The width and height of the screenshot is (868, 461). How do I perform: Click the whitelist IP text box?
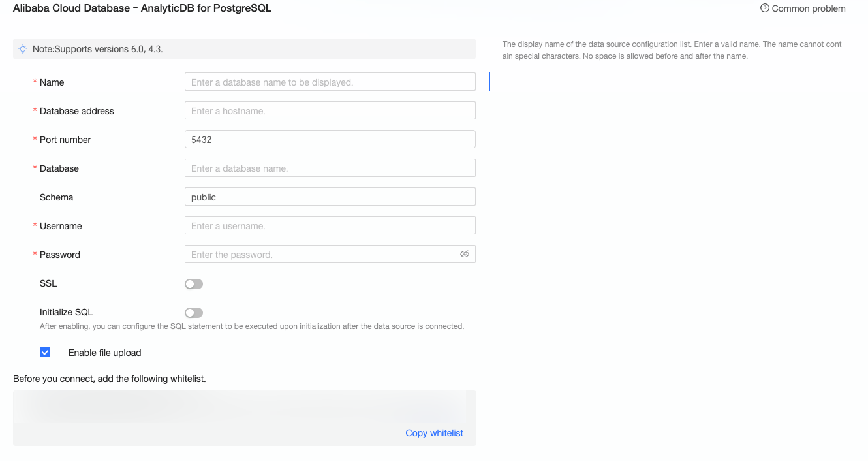[241, 408]
